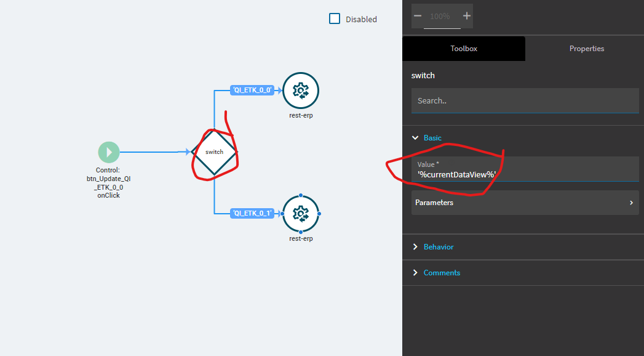Screen dimensions: 644x356
Task: Expand the Behavior section
Action: tap(433, 246)
